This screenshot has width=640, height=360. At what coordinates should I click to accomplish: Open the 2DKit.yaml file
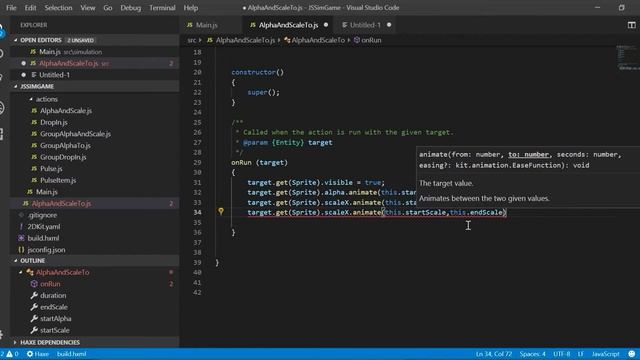[x=44, y=226]
